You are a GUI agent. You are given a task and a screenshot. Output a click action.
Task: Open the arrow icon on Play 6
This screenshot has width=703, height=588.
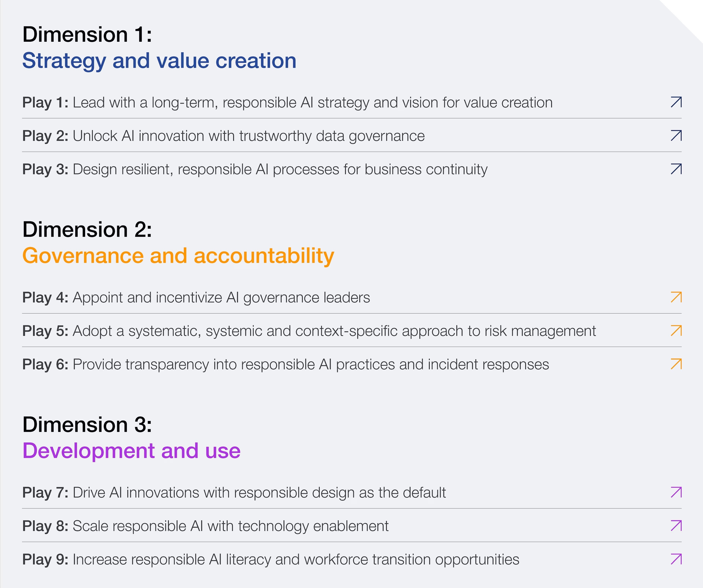pos(676,364)
